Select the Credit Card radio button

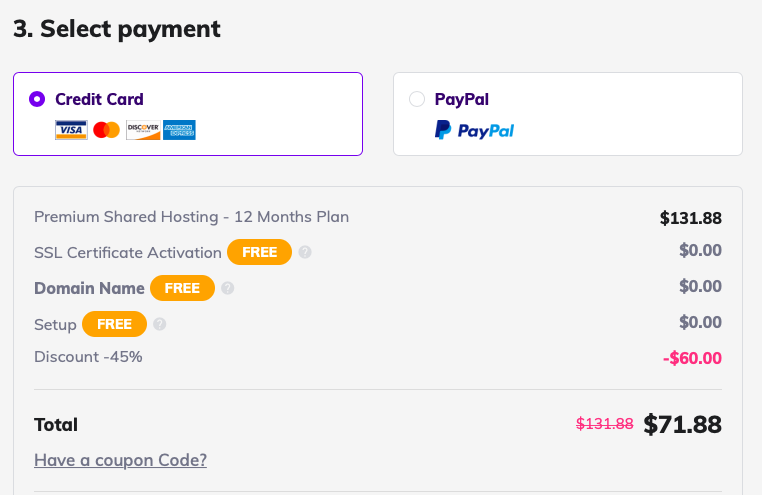coord(37,99)
